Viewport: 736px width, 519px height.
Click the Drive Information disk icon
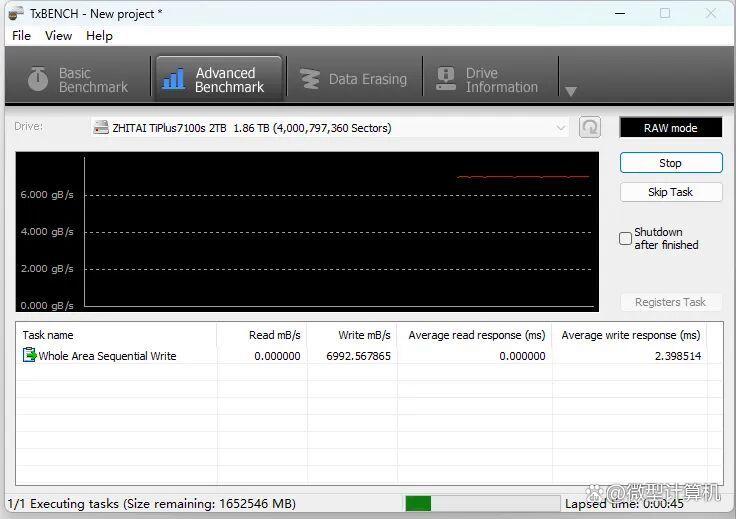tap(445, 78)
